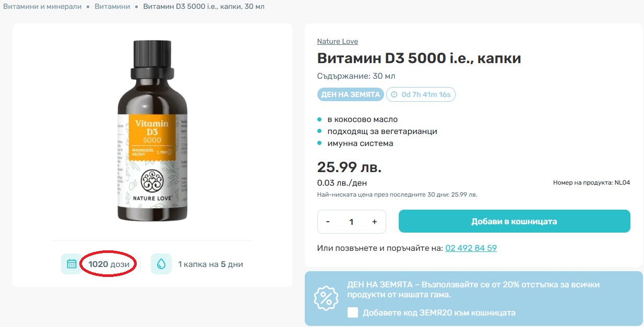Increase quantity with the plus button
The width and height of the screenshot is (644, 327).
(x=374, y=222)
